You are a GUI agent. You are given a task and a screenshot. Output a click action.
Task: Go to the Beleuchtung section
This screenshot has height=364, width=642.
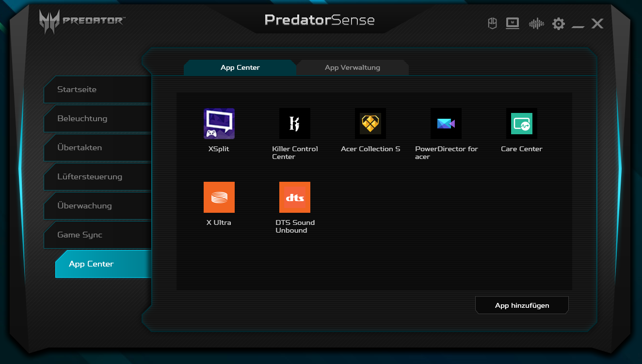click(x=97, y=119)
